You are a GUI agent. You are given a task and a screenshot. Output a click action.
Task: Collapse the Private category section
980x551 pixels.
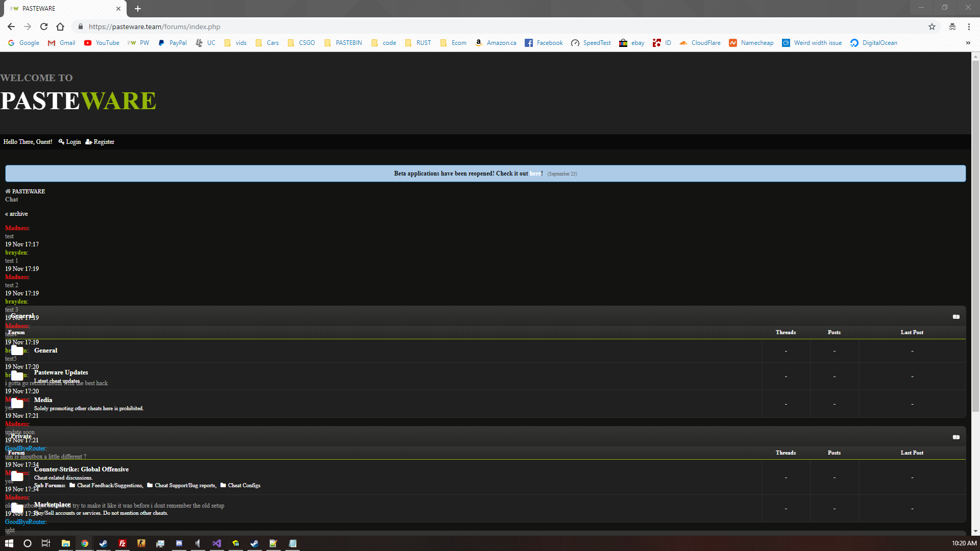coord(956,437)
